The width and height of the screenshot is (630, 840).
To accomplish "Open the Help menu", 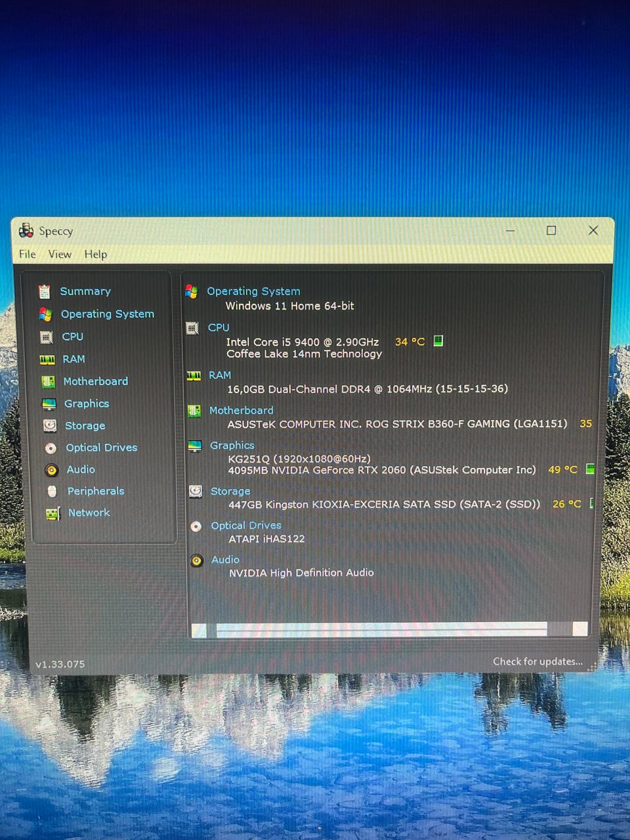I will pos(96,254).
